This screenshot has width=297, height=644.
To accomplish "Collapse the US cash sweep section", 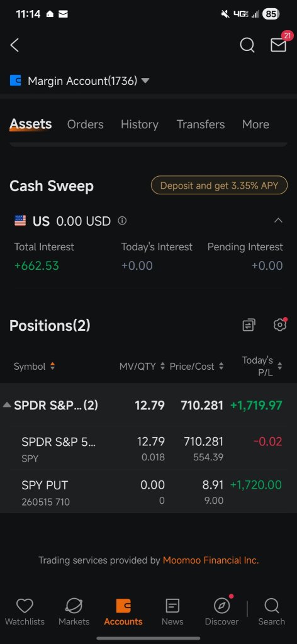I will [x=278, y=221].
